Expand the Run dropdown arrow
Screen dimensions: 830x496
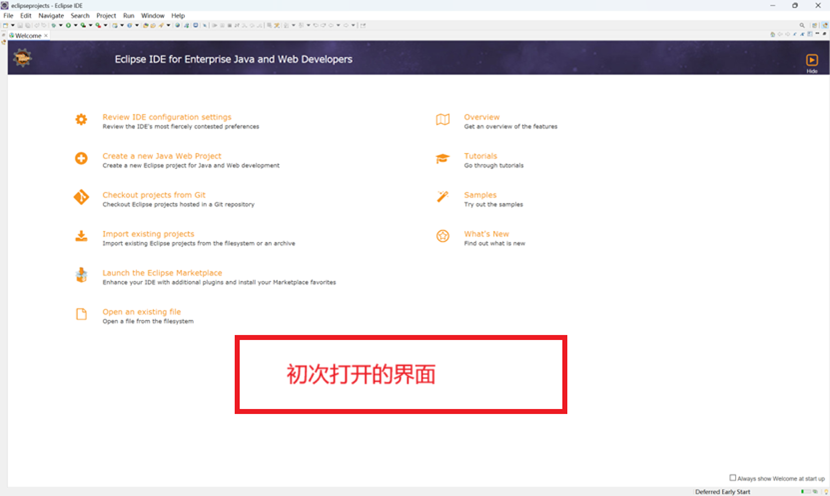coord(76,25)
